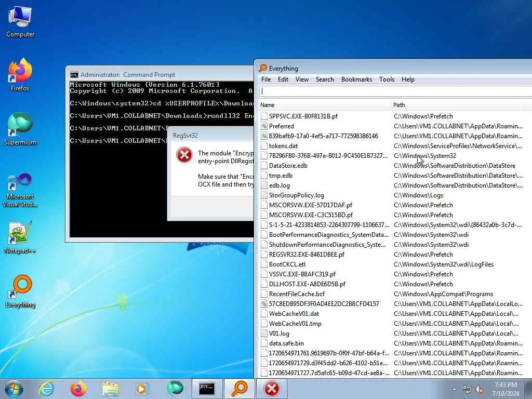Screen dimensions: 532x399
Task: Select ShutdownPerformanceDiagnostics_Syste file
Action: click(x=395, y=245)
